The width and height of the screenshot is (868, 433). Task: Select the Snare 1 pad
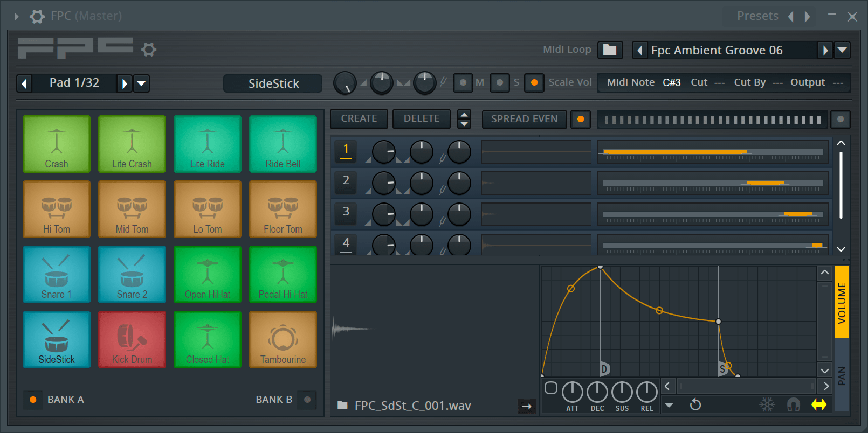point(57,274)
